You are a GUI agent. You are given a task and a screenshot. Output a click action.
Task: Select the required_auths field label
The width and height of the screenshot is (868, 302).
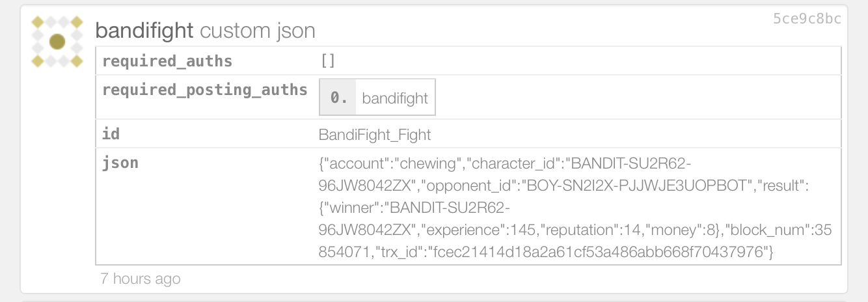point(167,61)
